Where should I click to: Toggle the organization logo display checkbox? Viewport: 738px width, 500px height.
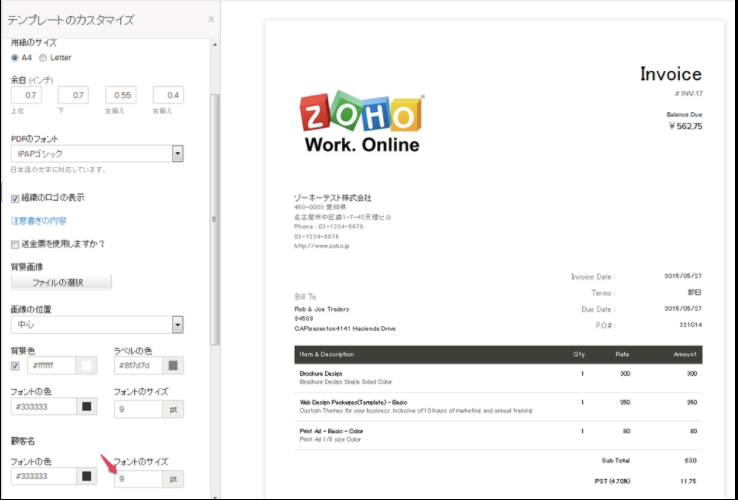click(x=15, y=199)
